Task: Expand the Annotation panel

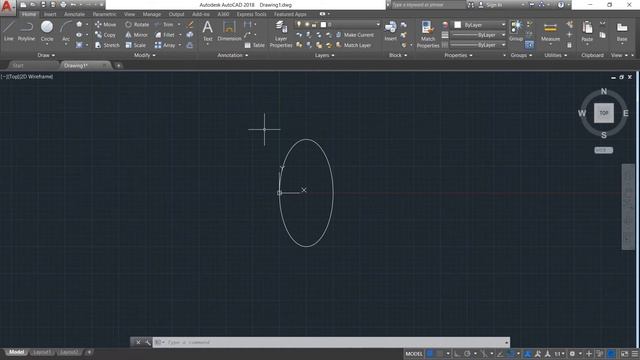Action: tap(233, 55)
